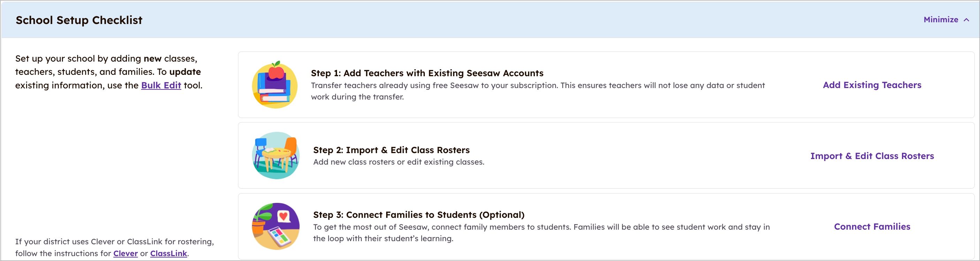Follow the Clever instructions link
The height and width of the screenshot is (261, 980).
pyautogui.click(x=125, y=253)
